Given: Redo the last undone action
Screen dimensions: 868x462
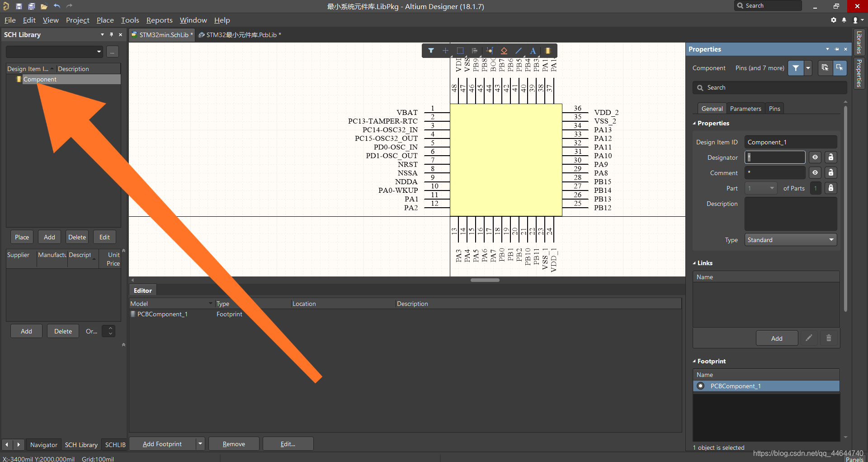Looking at the screenshot, I should coord(69,6).
